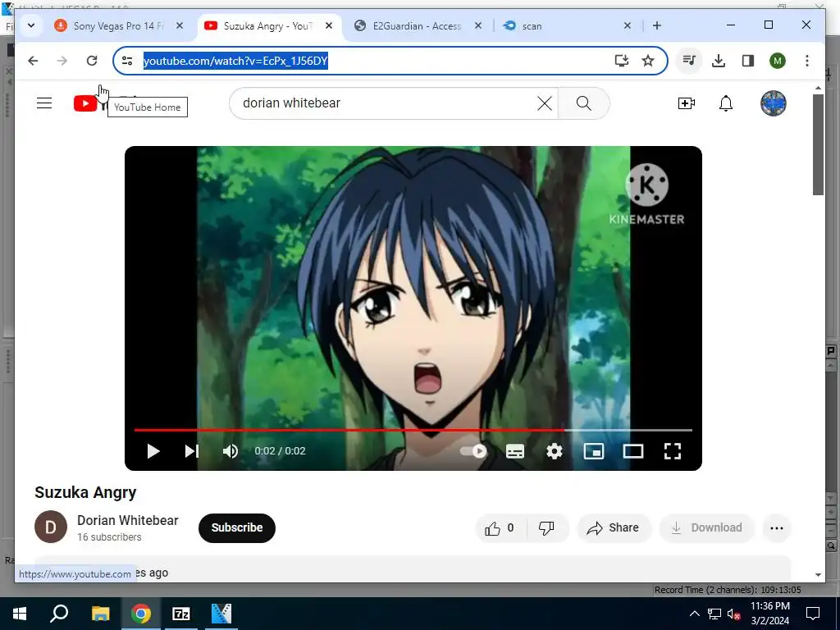The image size is (840, 630).
Task: Toggle the Chrome side panel
Action: pos(748,61)
